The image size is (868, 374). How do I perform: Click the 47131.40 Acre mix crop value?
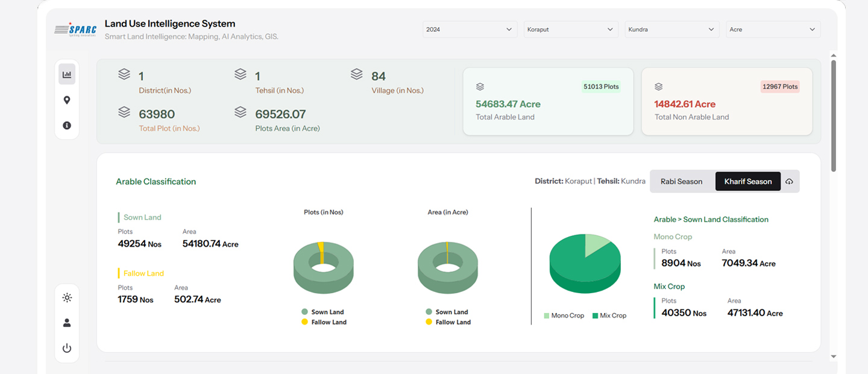755,312
